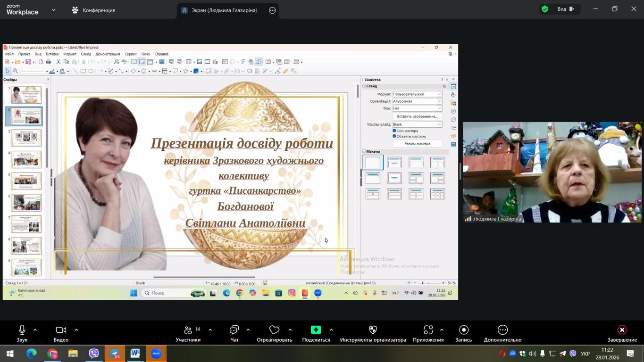The image size is (644, 362).
Task: Expand the Формат dropdown in Свойства
Action: tap(439, 94)
